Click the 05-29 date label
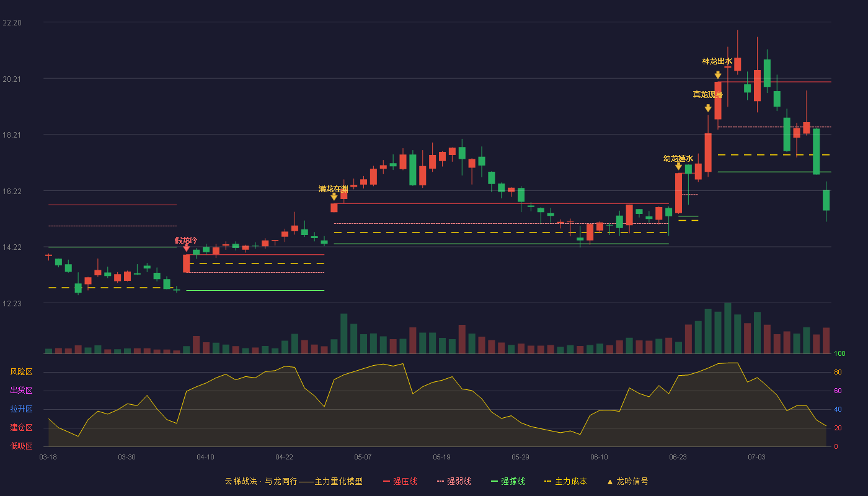This screenshot has height=496, width=868. [x=520, y=457]
